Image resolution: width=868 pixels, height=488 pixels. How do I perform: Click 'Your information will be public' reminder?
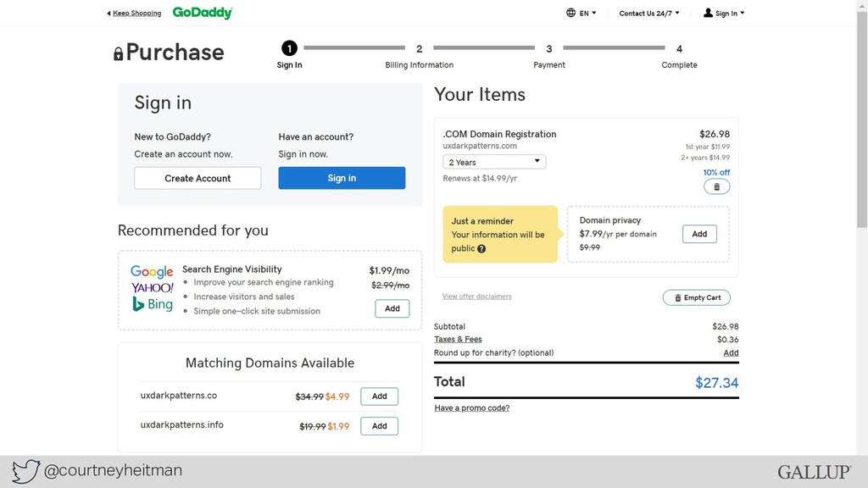(x=498, y=241)
